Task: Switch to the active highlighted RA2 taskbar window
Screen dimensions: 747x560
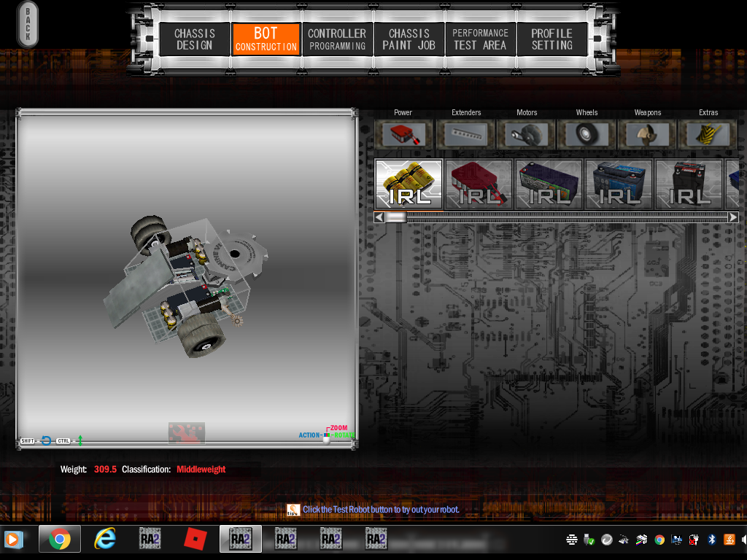Action: (241, 539)
